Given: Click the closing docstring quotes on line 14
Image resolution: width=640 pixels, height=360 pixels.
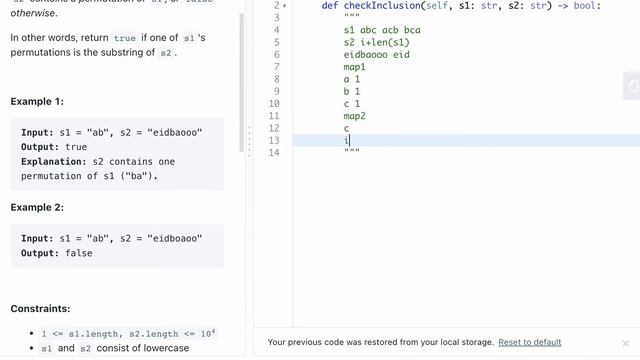Looking at the screenshot, I should tap(351, 152).
